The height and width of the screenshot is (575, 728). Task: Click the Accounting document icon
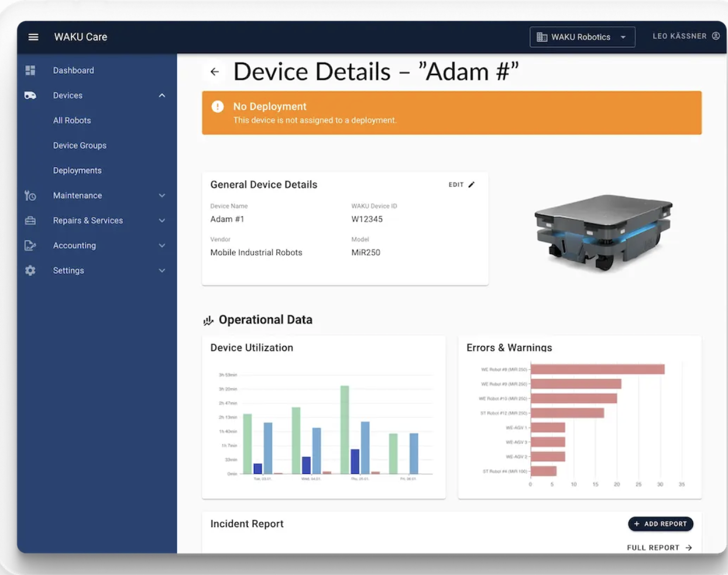click(30, 246)
